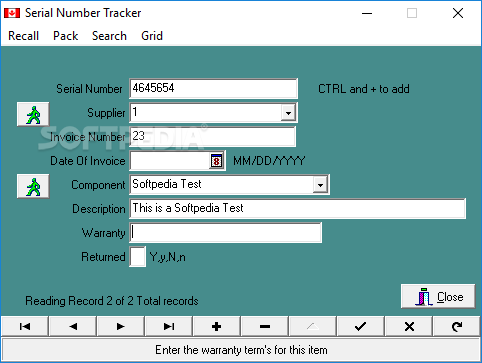Click the Serial Number field
The image size is (482, 363).
point(213,88)
